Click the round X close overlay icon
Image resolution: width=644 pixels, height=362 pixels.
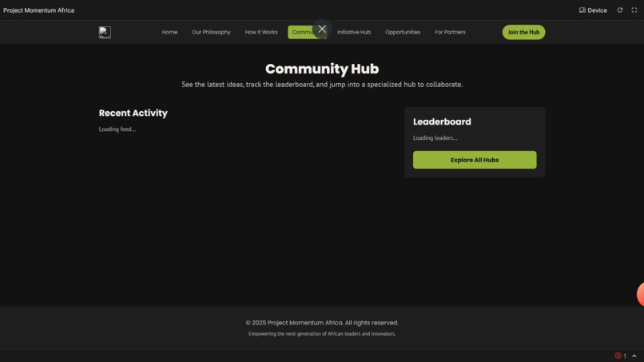(322, 30)
